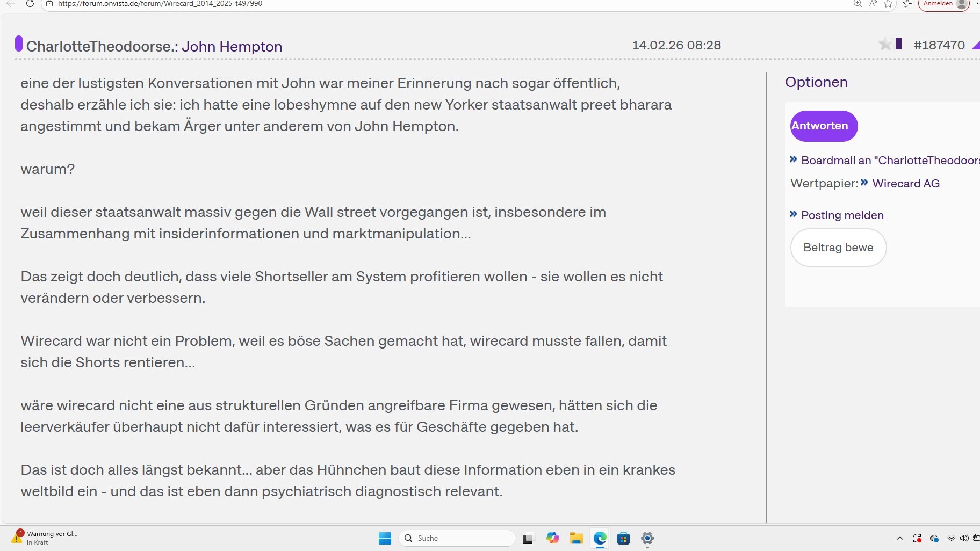This screenshot has width=980, height=551.
Task: Open Settings gear on the taskbar
Action: [647, 538]
